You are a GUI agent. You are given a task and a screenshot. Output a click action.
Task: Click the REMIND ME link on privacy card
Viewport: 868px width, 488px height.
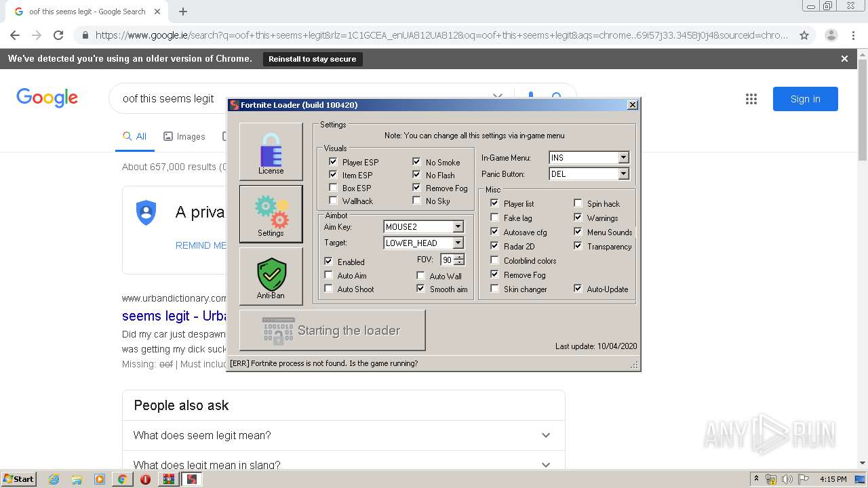coord(201,245)
